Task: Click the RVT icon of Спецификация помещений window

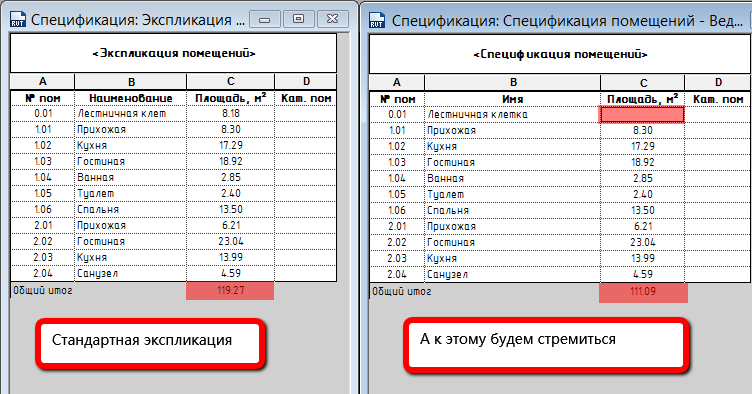Action: click(x=376, y=21)
